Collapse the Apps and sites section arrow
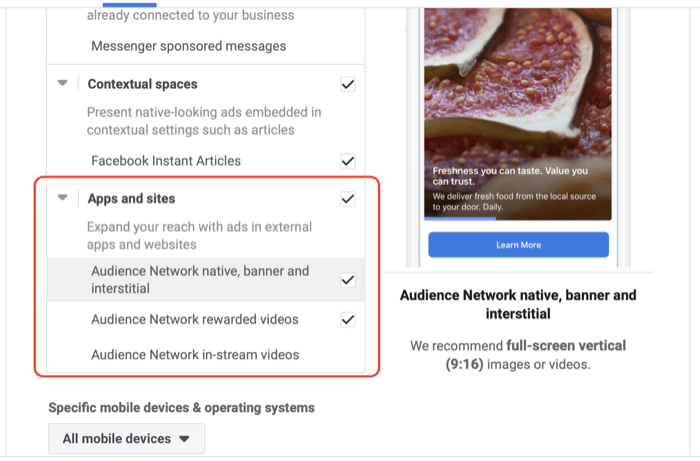 pyautogui.click(x=62, y=197)
